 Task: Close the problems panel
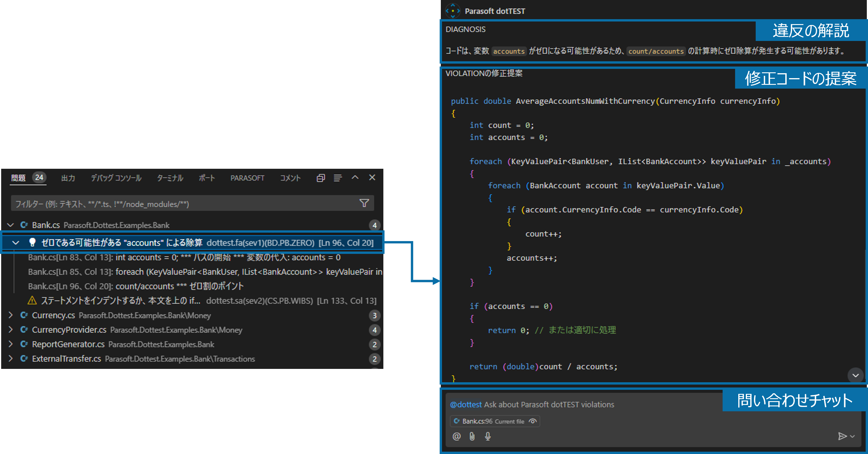point(372,177)
